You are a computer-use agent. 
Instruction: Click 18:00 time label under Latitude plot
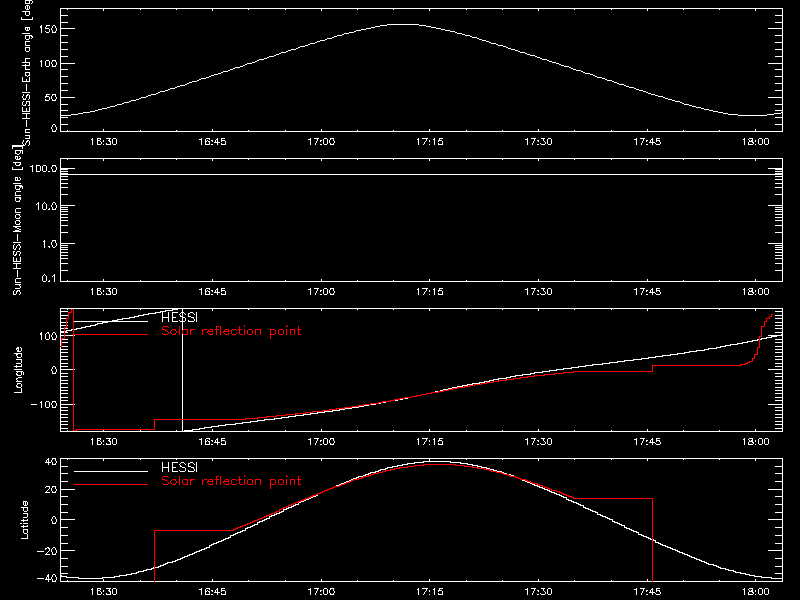756,592
